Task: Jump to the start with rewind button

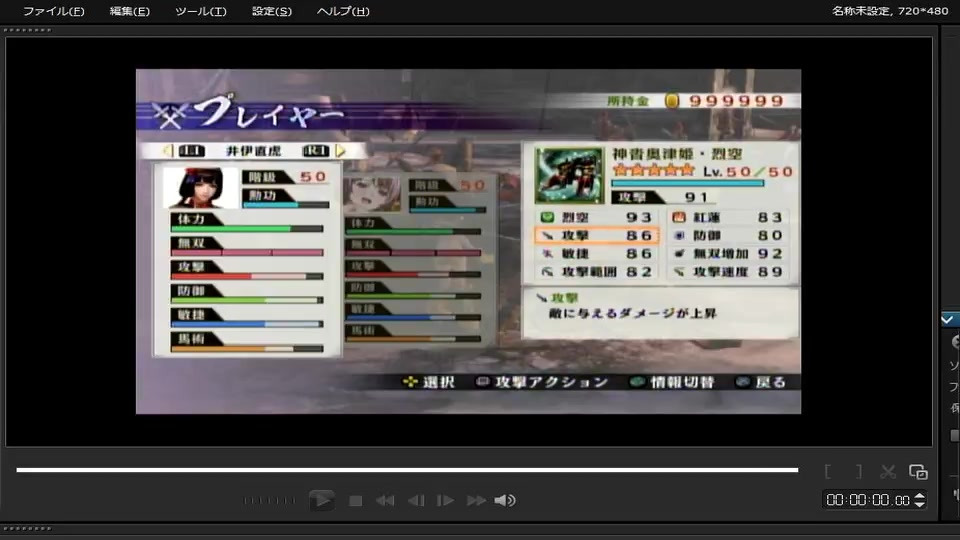Action: point(385,501)
